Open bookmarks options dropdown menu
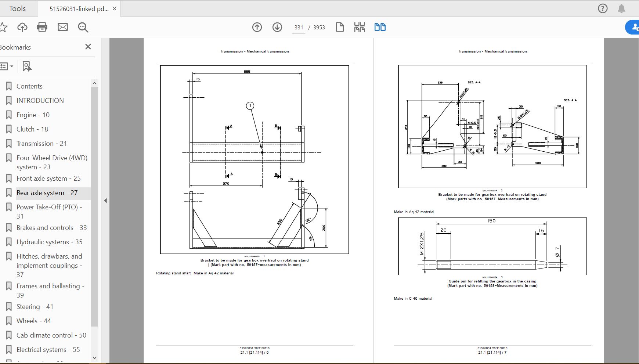 7,66
